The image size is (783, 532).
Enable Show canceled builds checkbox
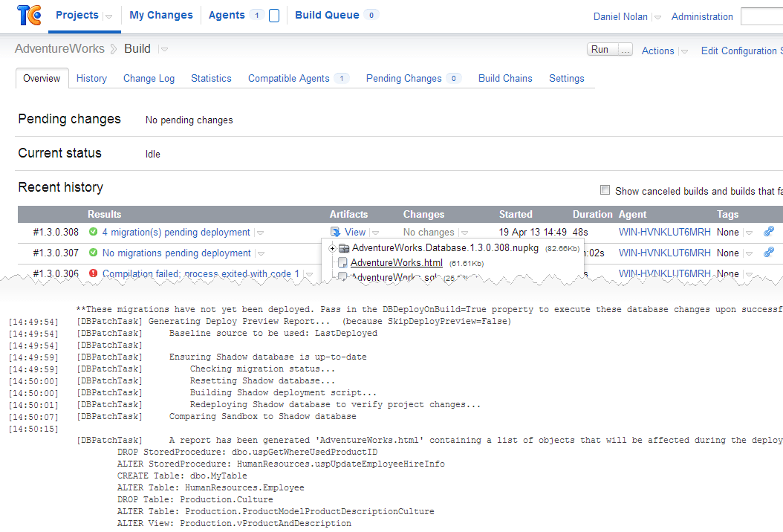[605, 189]
